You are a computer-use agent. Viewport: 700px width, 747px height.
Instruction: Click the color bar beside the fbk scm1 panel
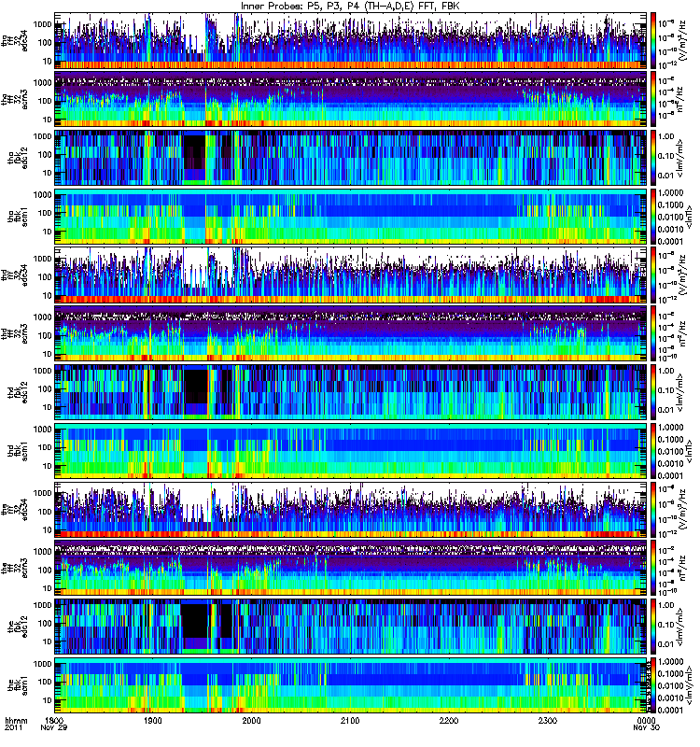click(652, 685)
